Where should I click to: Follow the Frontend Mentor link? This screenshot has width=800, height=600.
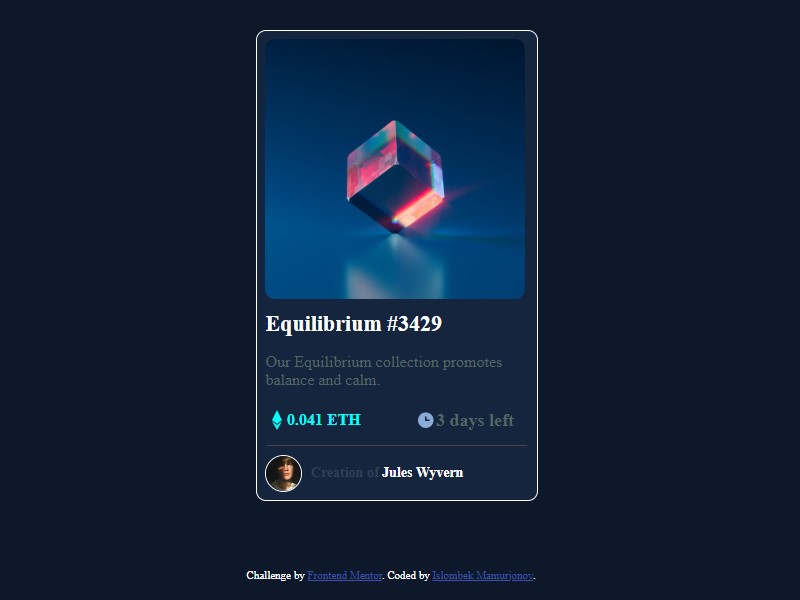click(x=344, y=576)
